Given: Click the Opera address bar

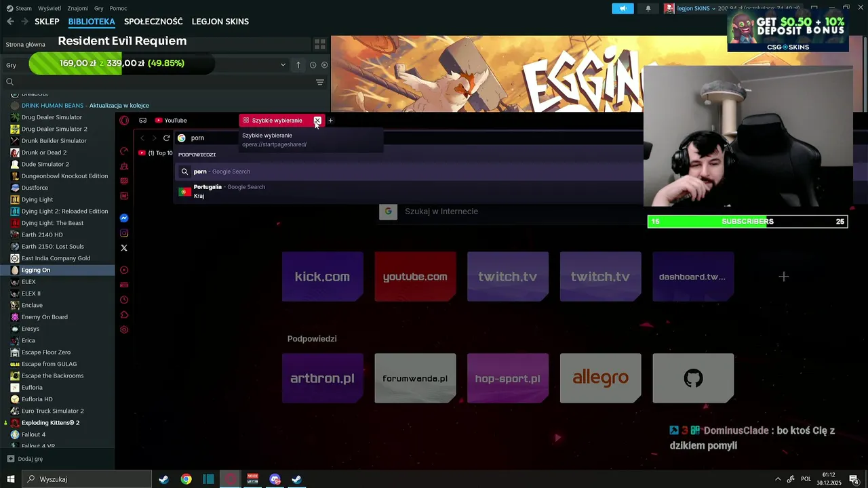Looking at the screenshot, I should [407, 138].
